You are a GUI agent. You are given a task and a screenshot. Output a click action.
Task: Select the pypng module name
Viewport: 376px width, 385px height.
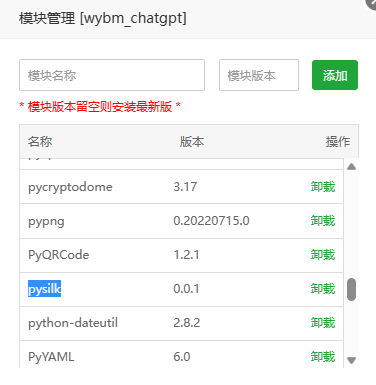(x=46, y=221)
